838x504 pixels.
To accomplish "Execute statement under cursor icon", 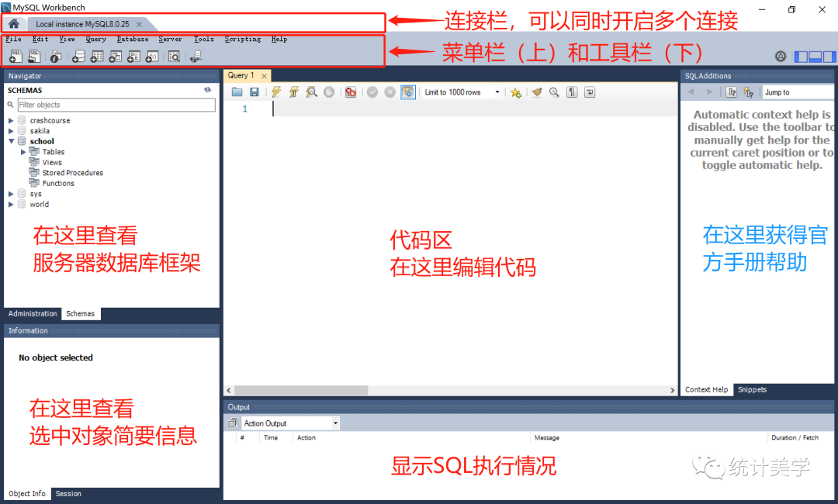I will click(294, 92).
